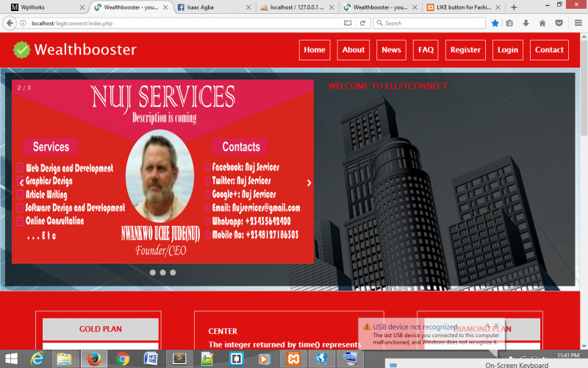588x368 pixels.
Task: Open globe network icon in taskbar
Action: [x=322, y=359]
